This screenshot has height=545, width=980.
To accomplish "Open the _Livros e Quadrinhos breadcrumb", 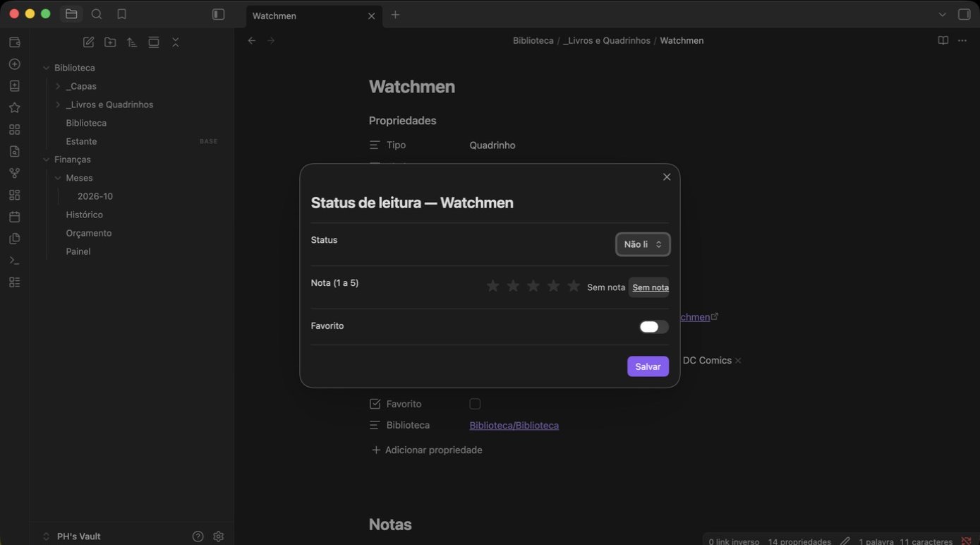I will (x=607, y=40).
